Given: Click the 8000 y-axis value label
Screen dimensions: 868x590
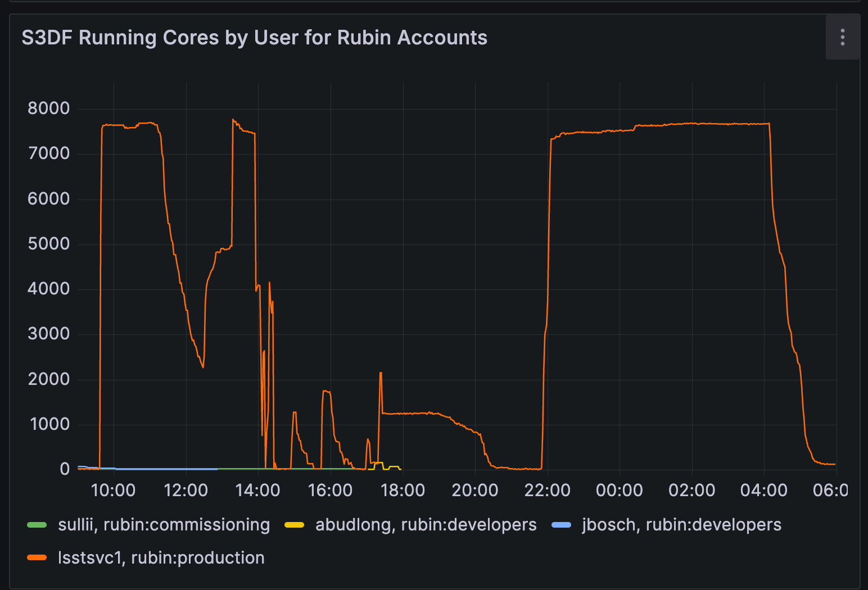Looking at the screenshot, I should pos(49,108).
